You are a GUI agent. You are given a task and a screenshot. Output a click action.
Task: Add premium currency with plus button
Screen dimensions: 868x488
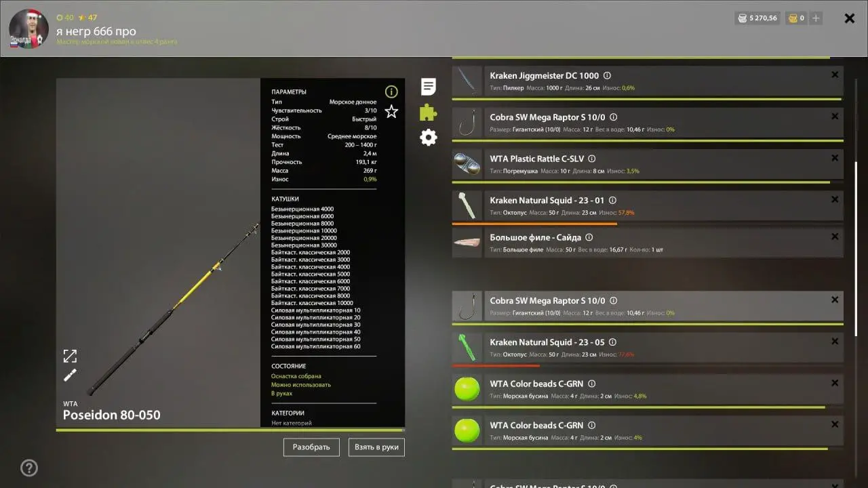tap(816, 18)
